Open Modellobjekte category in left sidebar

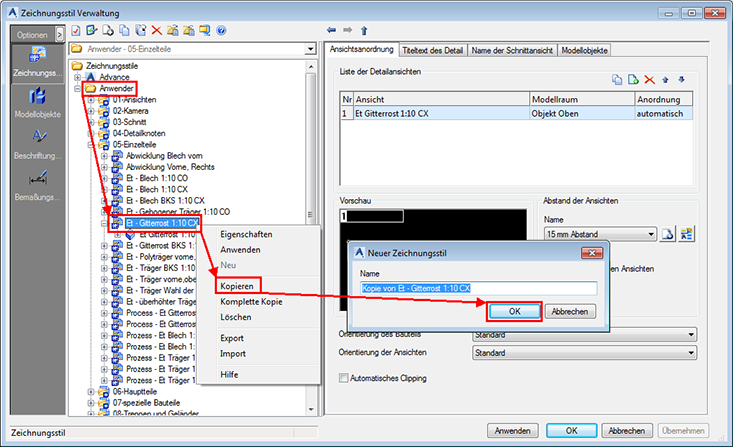[37, 103]
